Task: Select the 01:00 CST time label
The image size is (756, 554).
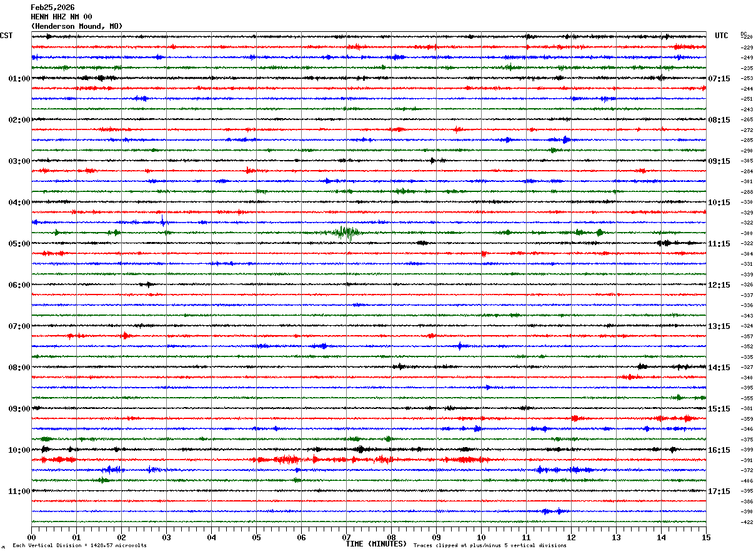Action: click(19, 79)
